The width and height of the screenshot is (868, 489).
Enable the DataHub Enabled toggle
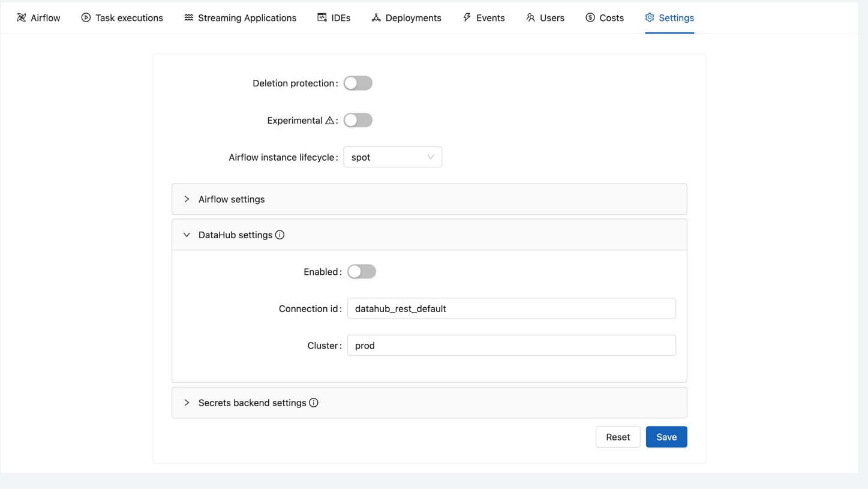[361, 271]
